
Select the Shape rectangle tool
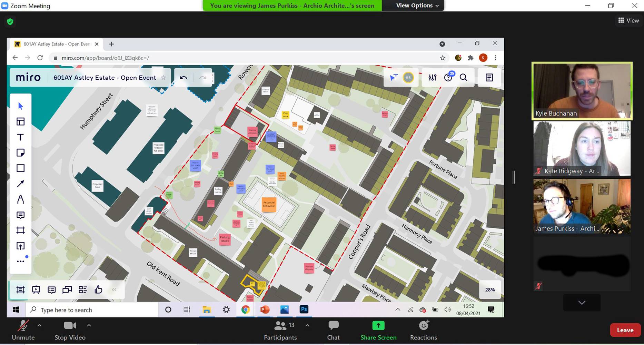tap(20, 168)
